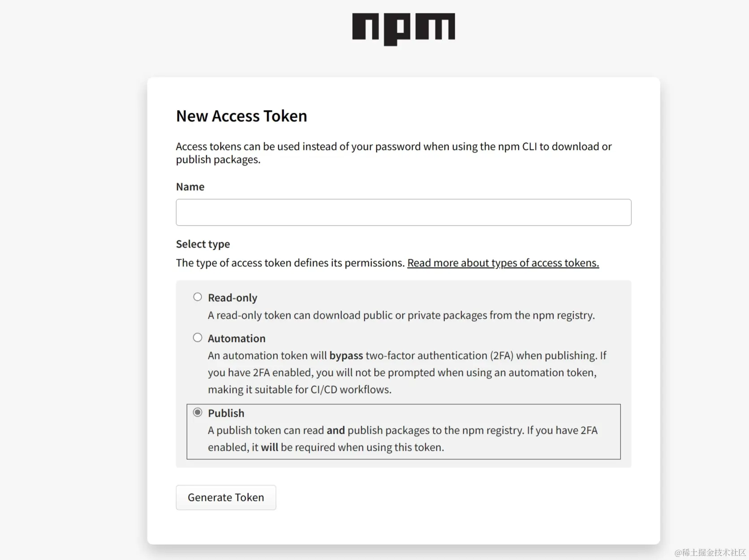Click the 'Name' field label
Viewport: 749px width, 560px height.
[190, 187]
